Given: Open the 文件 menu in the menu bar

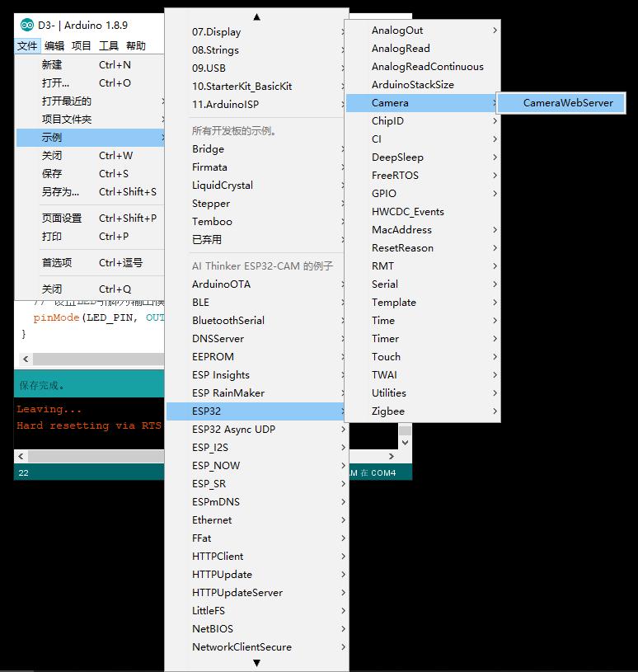Looking at the screenshot, I should pos(27,45).
